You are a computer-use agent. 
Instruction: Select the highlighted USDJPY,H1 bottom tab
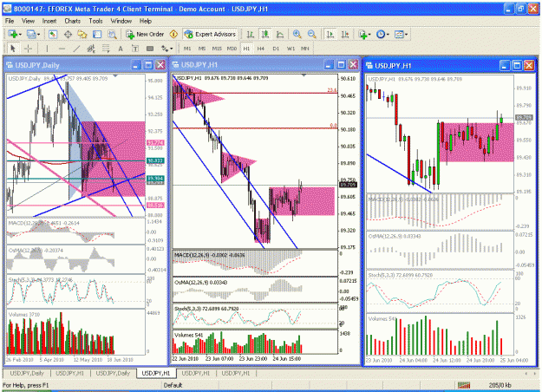click(156, 373)
